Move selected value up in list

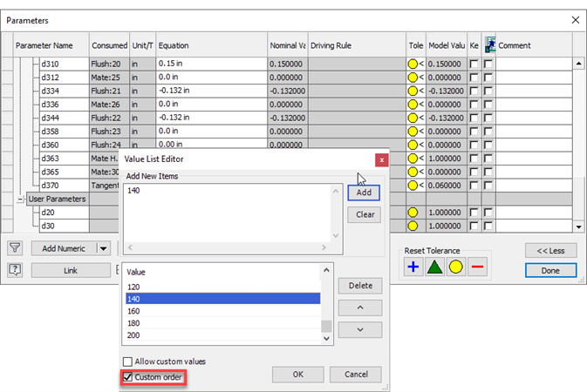pos(360,308)
